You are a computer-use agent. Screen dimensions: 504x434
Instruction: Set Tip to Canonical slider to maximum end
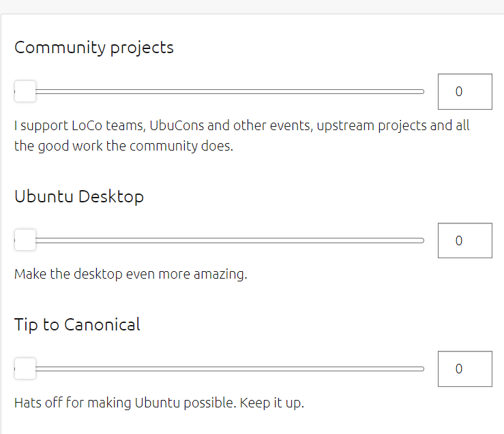tap(422, 369)
